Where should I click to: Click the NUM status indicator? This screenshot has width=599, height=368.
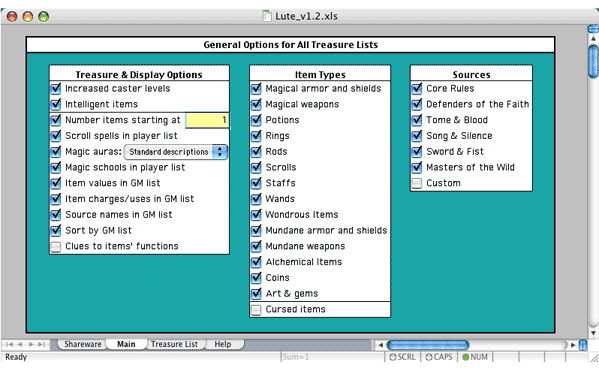point(475,357)
